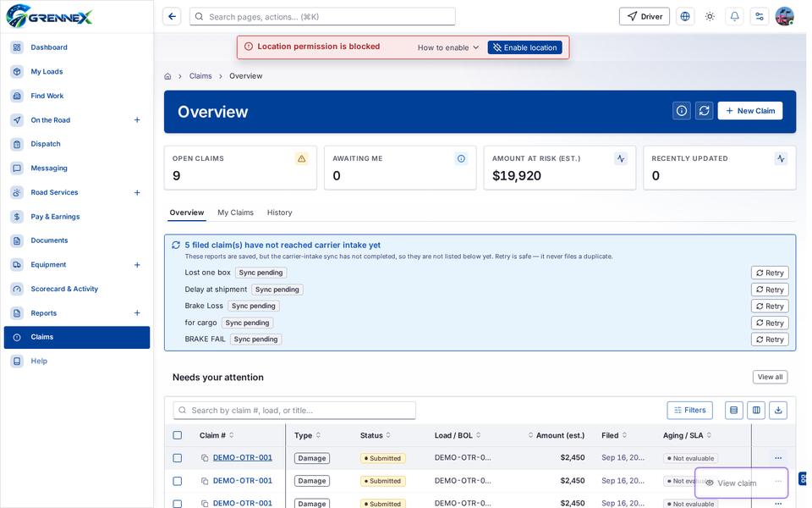Toggle the sun theme icon
Viewport: 812px width, 508px height.
coord(710,17)
